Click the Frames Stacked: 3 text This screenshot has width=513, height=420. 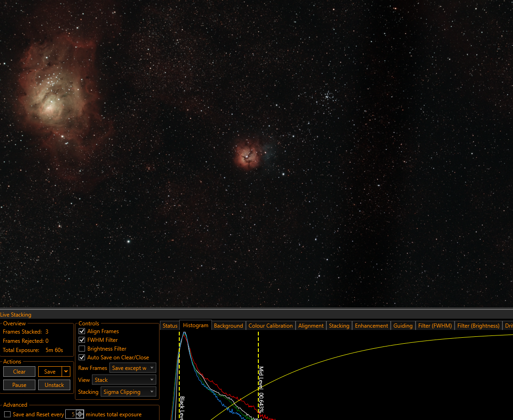(x=26, y=332)
